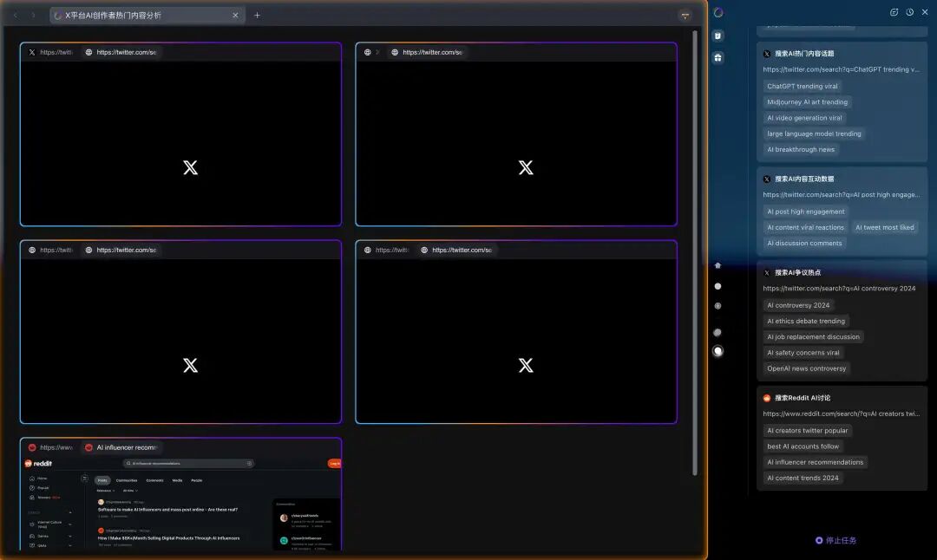Click the X logo in the top-right Twitter panel

[x=526, y=168]
